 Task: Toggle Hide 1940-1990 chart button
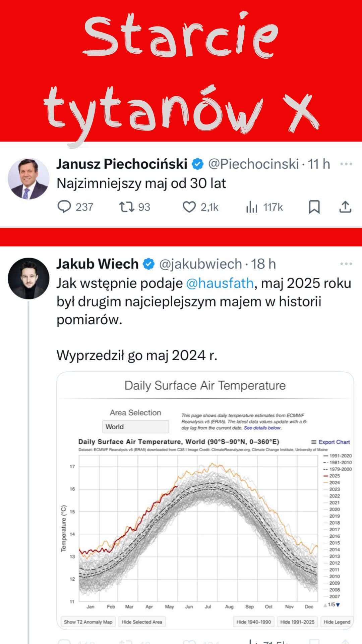click(x=254, y=622)
